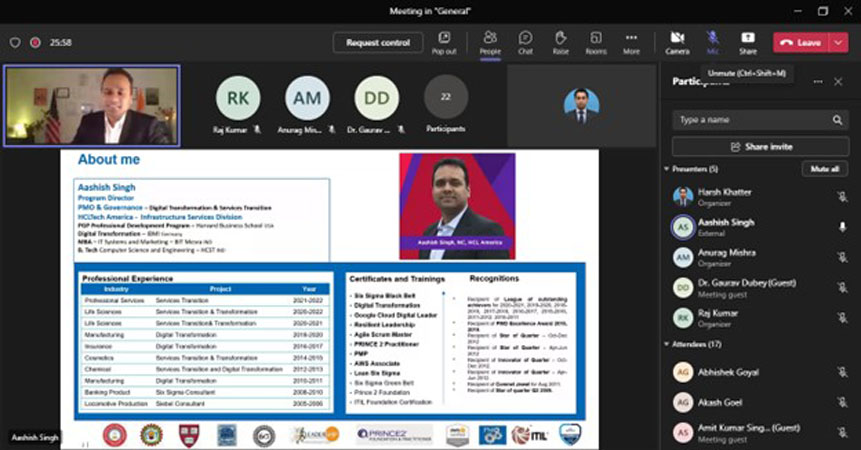
Task: Open breakout Rooms
Action: 596,42
